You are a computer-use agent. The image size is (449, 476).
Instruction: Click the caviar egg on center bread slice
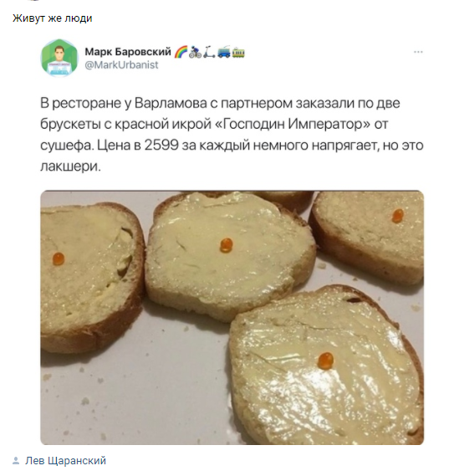[227, 245]
